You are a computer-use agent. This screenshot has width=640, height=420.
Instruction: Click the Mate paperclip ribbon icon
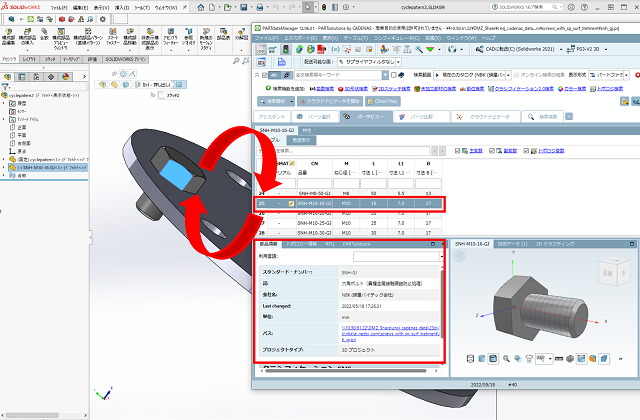pyautogui.click(x=44, y=32)
